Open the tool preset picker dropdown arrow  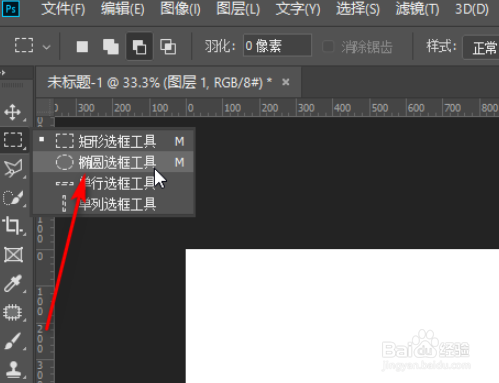tap(47, 47)
